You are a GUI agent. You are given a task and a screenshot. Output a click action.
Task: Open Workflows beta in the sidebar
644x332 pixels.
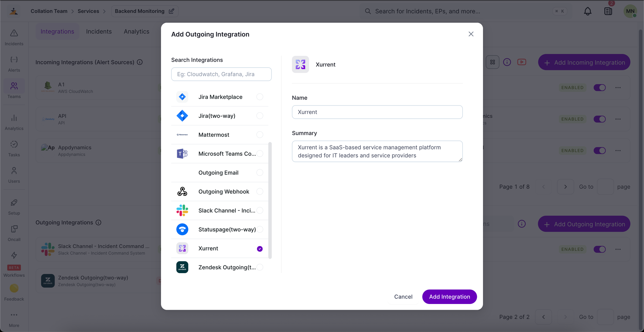14,264
